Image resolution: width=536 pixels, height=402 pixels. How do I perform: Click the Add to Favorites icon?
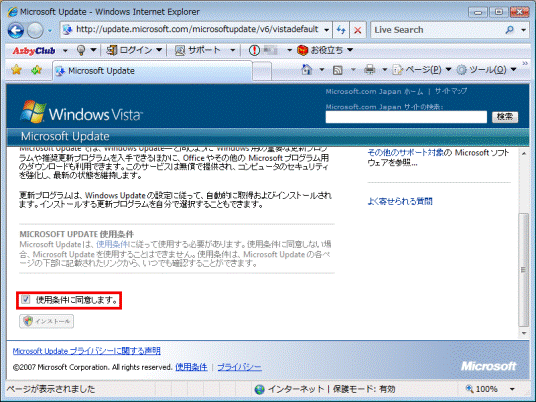point(36,70)
